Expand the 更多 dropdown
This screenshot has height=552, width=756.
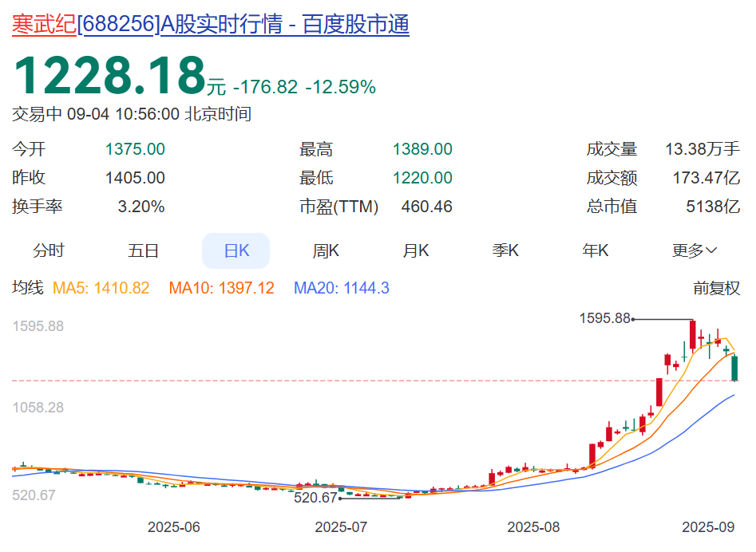coord(695,251)
